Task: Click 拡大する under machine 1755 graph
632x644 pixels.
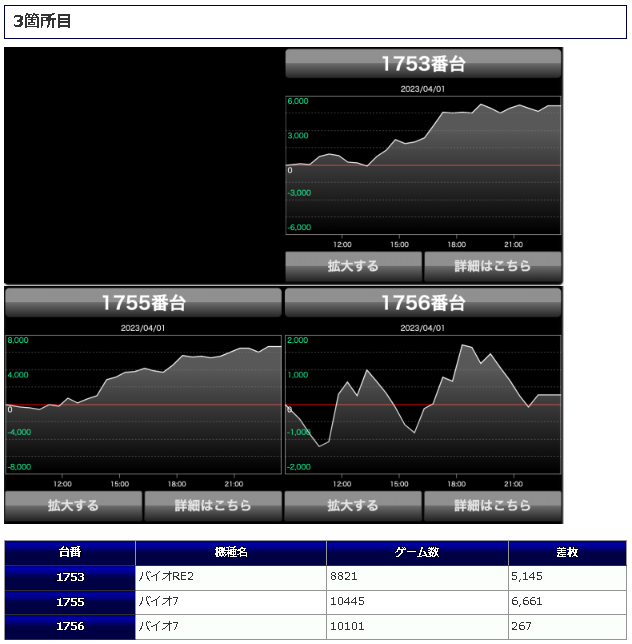Action: [74, 506]
